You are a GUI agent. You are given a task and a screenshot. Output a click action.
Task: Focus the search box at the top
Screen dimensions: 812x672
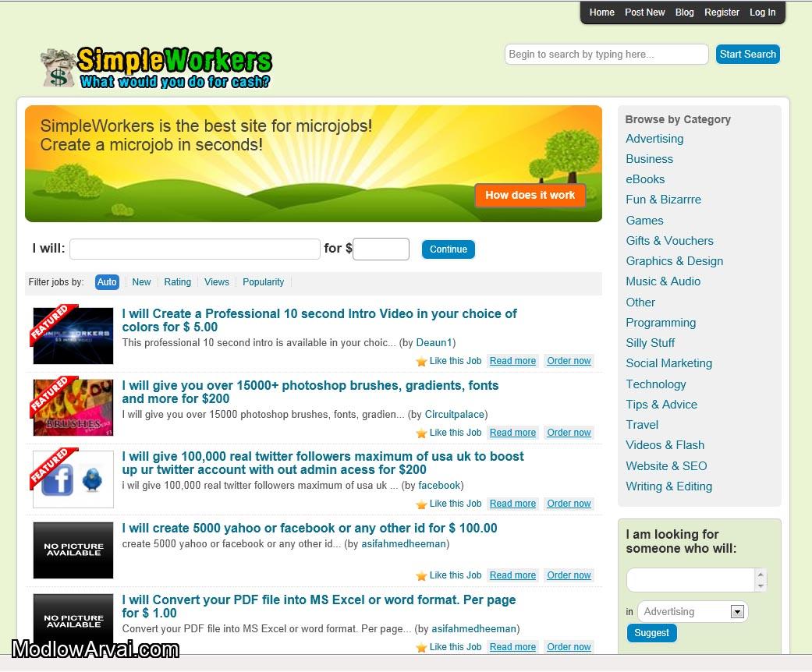pyautogui.click(x=606, y=55)
